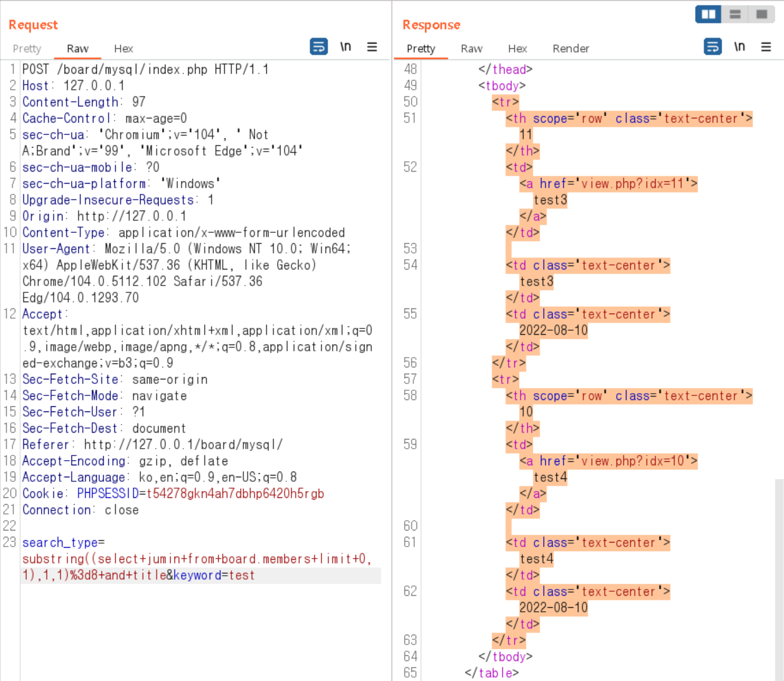Click the 2022-08-10 date below line 62
Viewport: 784px width, 681px height.
coord(553,608)
